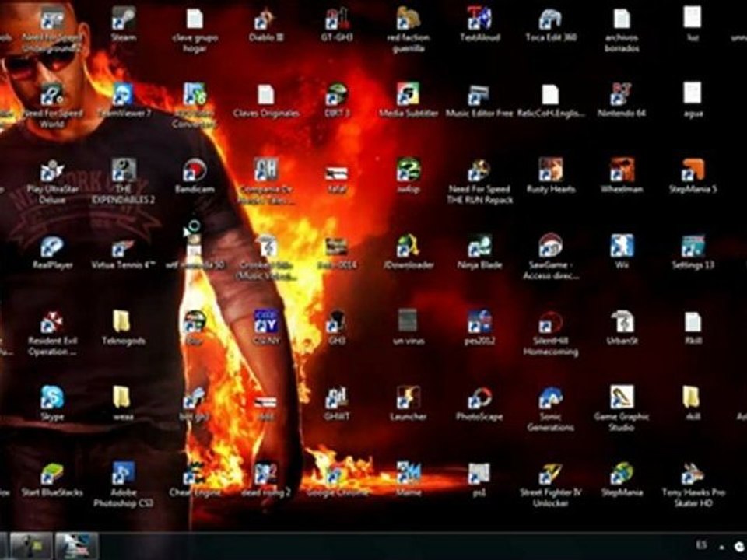Open the StepMania 5 shortcut
This screenshot has width=747, height=560.
pyautogui.click(x=693, y=176)
